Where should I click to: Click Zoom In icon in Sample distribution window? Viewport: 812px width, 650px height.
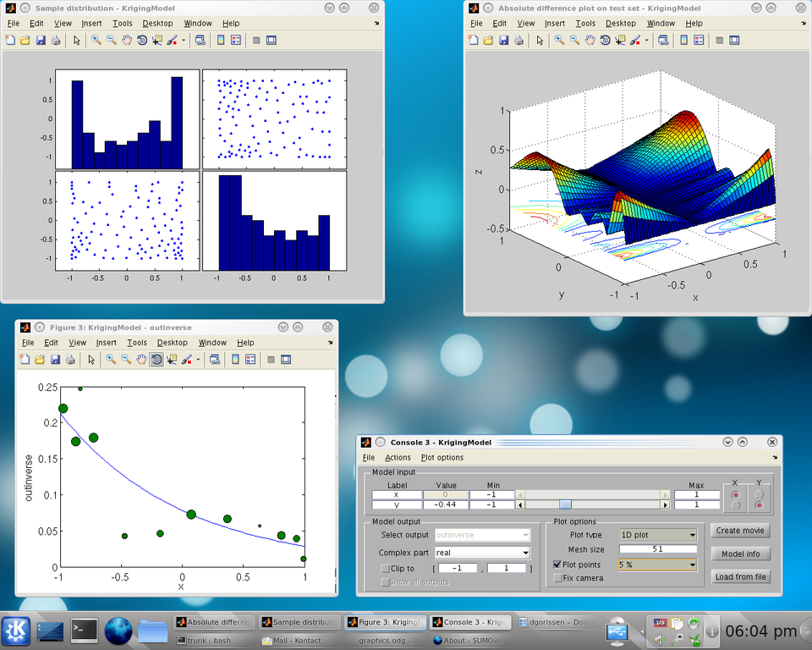coord(96,40)
